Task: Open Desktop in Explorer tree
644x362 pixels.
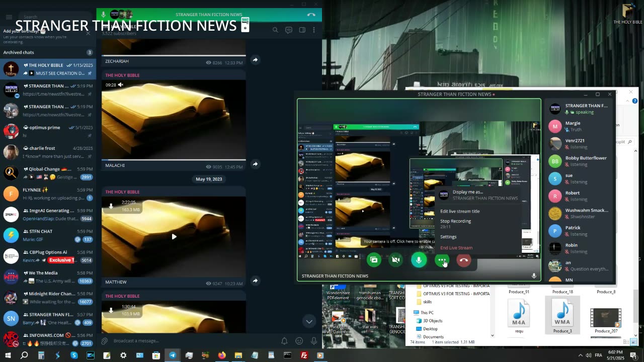Action: [430, 328]
